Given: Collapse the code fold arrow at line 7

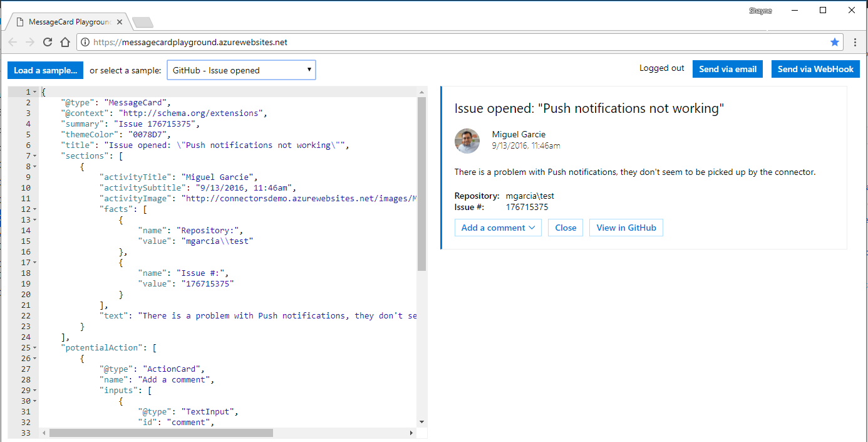Looking at the screenshot, I should pos(35,155).
